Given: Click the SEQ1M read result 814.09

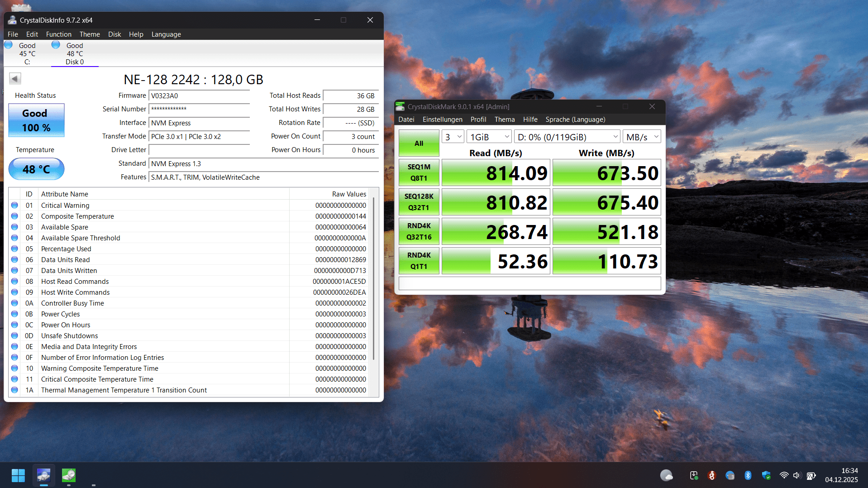Looking at the screenshot, I should click(x=496, y=172).
